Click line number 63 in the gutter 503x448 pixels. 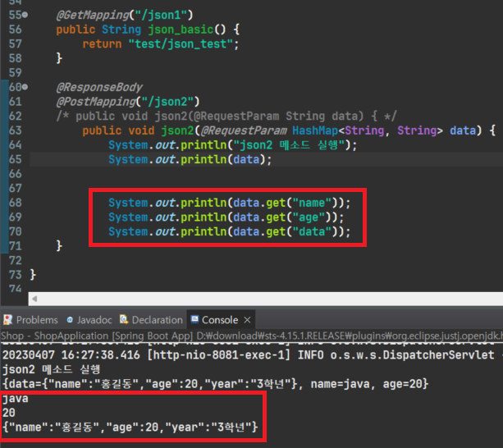click(15, 130)
